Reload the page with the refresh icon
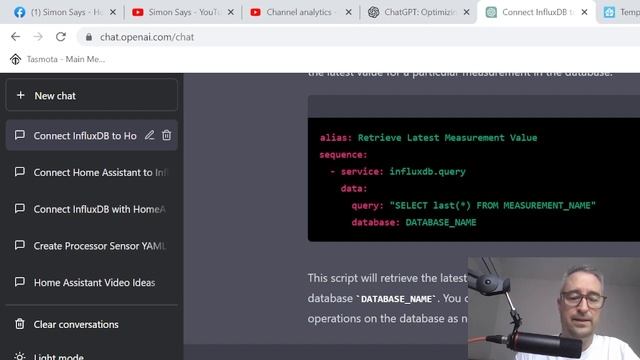 coord(61,37)
